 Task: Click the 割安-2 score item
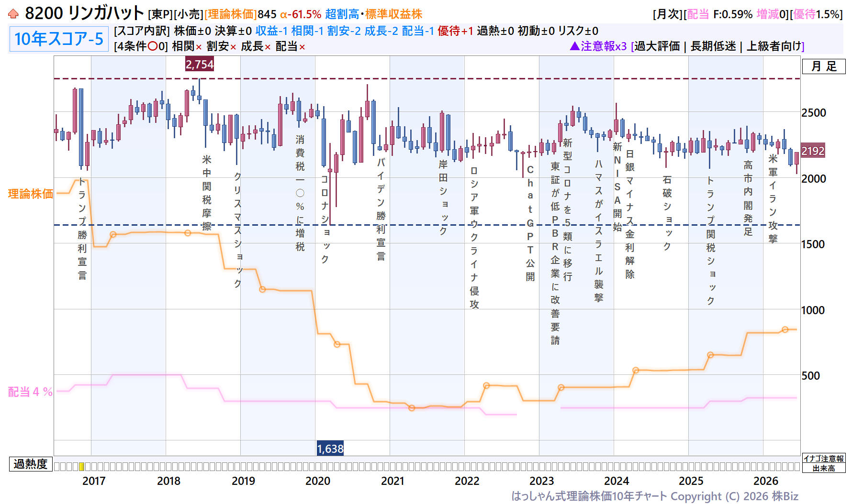pos(344,31)
